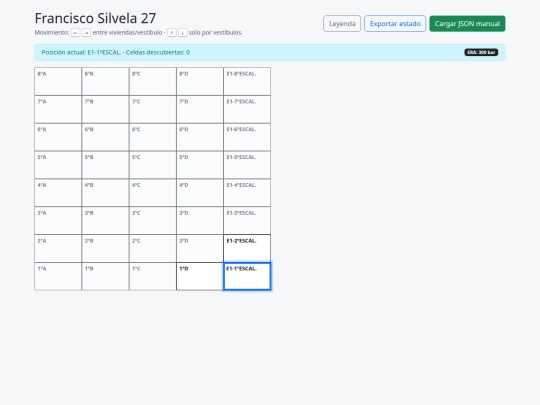Viewport: 540px width, 405px height.
Task: Select cell 5ºB
Action: coord(105,165)
